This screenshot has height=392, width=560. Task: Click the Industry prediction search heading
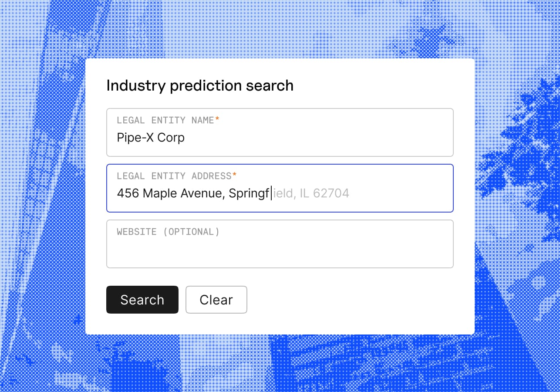[x=200, y=86]
